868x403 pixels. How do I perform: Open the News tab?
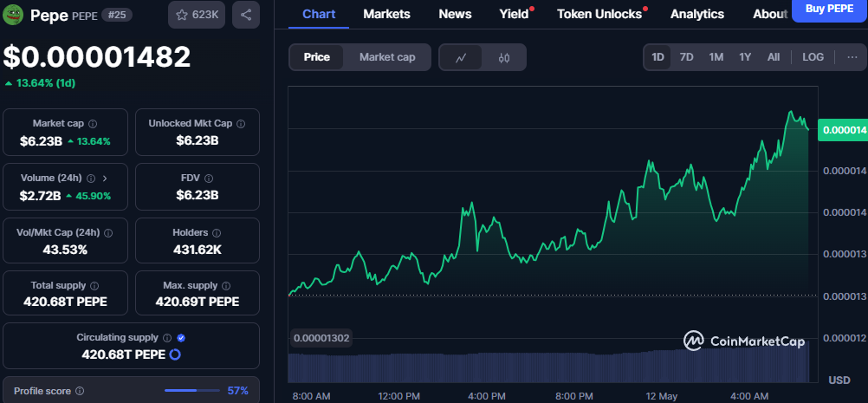[455, 15]
